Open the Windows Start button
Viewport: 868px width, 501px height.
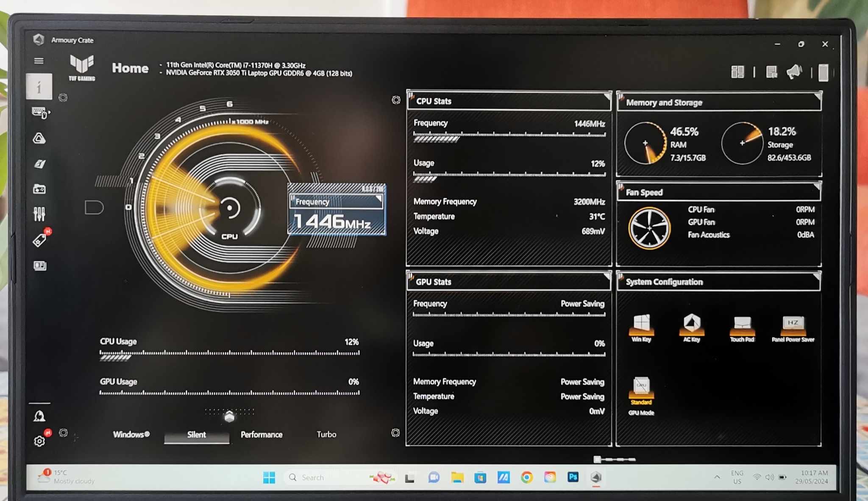coord(269,478)
